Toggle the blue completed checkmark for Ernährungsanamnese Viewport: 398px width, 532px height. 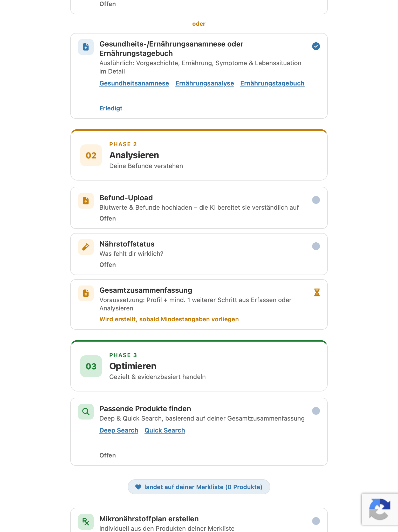pyautogui.click(x=316, y=46)
